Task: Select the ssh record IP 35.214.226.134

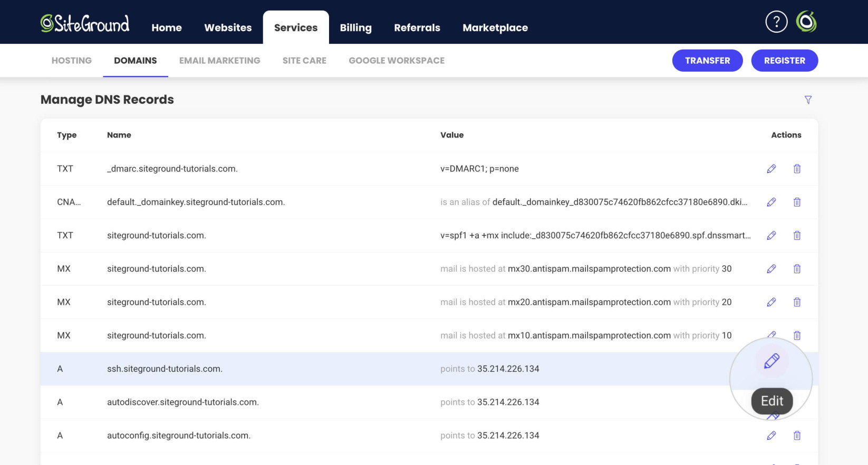Action: click(508, 369)
